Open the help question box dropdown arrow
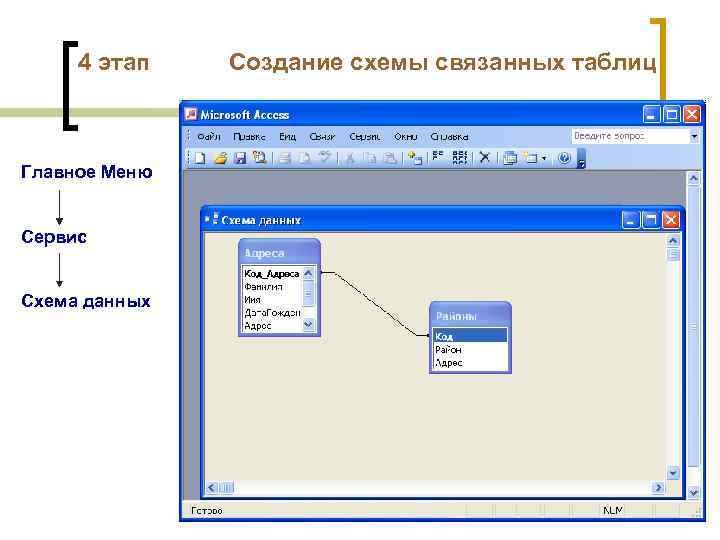Screen dimensions: 720x540 tap(694, 136)
